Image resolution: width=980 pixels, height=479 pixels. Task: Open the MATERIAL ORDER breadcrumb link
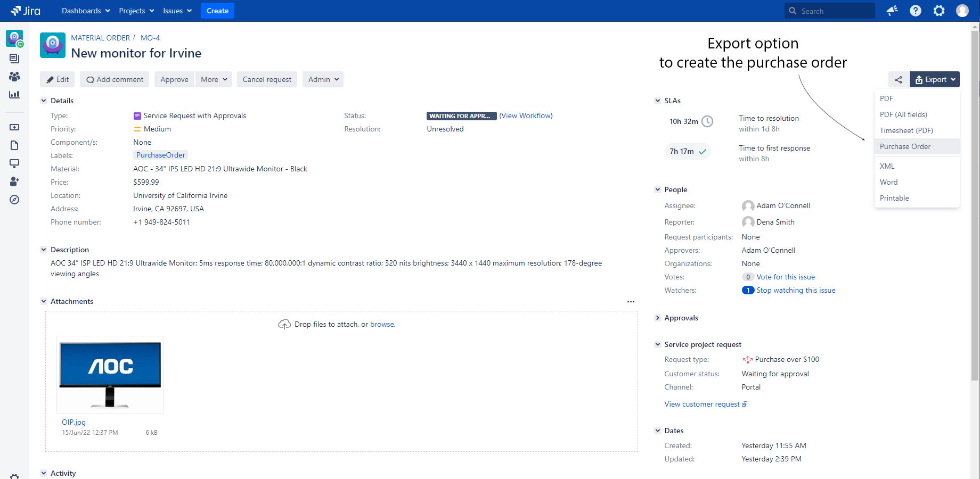coord(101,38)
